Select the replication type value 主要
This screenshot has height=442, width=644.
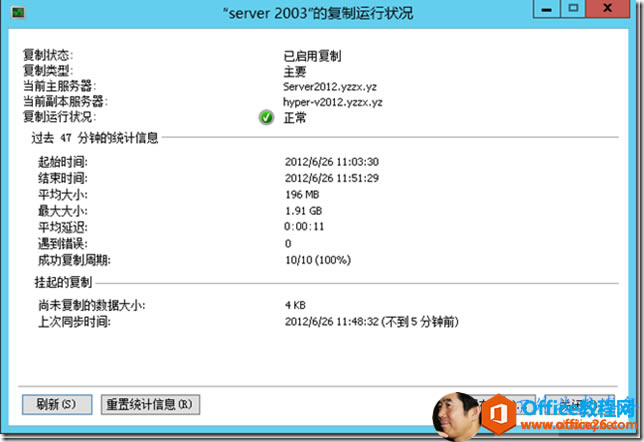tap(295, 71)
